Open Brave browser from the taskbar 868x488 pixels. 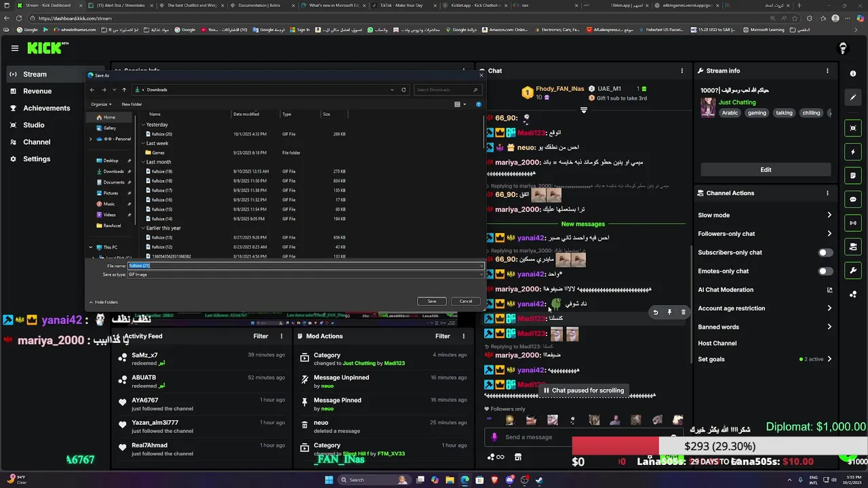pyautogui.click(x=494, y=480)
